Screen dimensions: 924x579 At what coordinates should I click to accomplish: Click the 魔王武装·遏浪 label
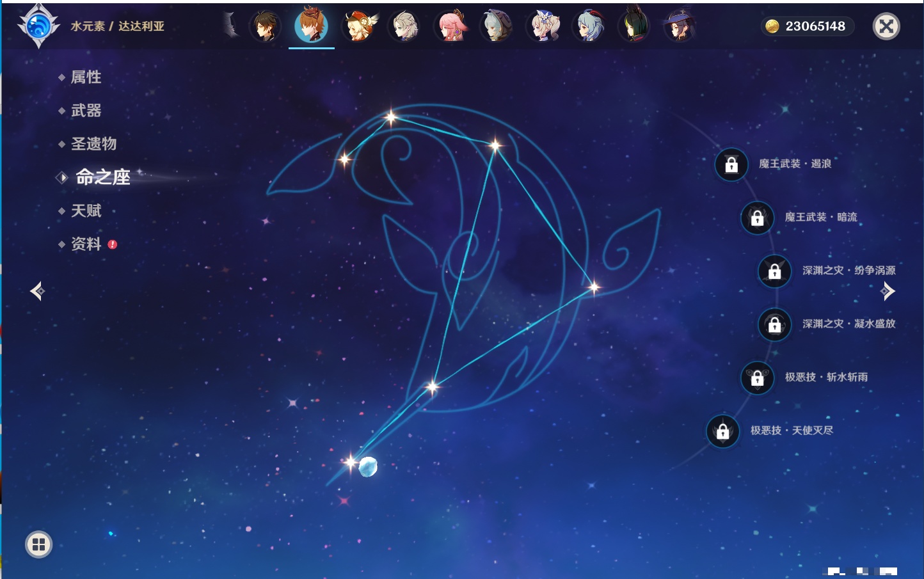pos(795,164)
